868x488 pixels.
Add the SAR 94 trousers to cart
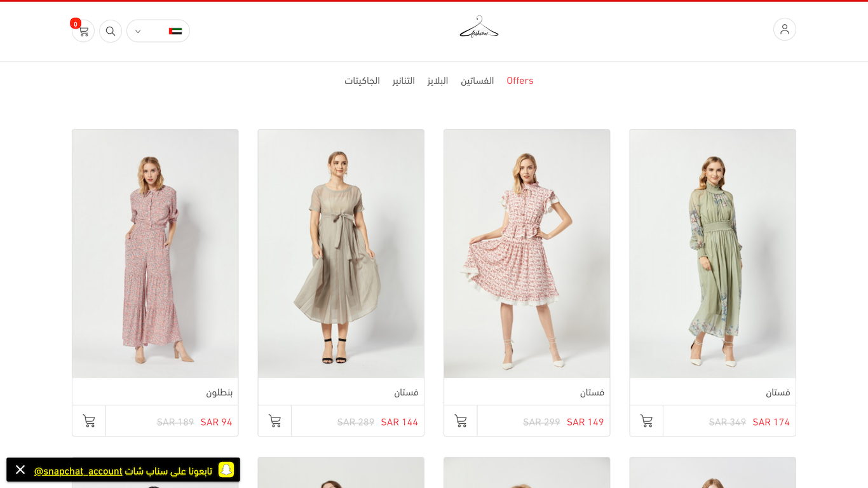[89, 421]
